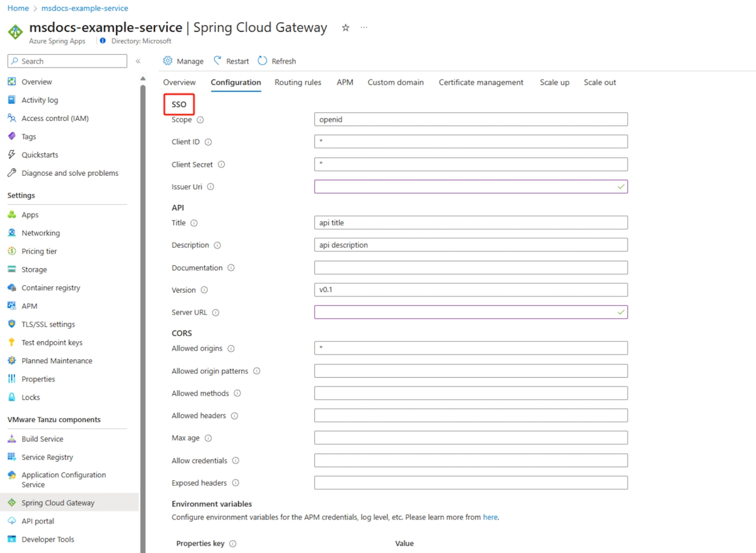Click the Allowed origins input field
This screenshot has width=756, height=553.
click(x=471, y=348)
